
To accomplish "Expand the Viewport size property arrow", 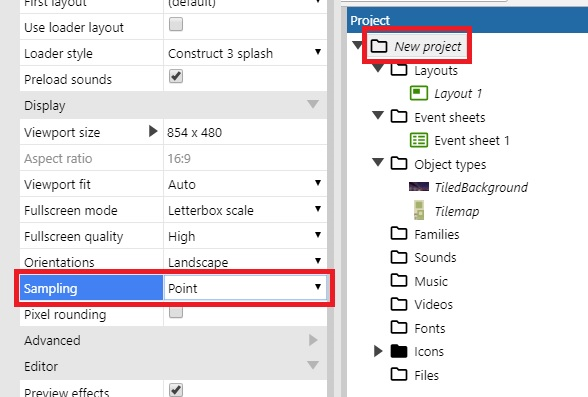I will pyautogui.click(x=153, y=131).
